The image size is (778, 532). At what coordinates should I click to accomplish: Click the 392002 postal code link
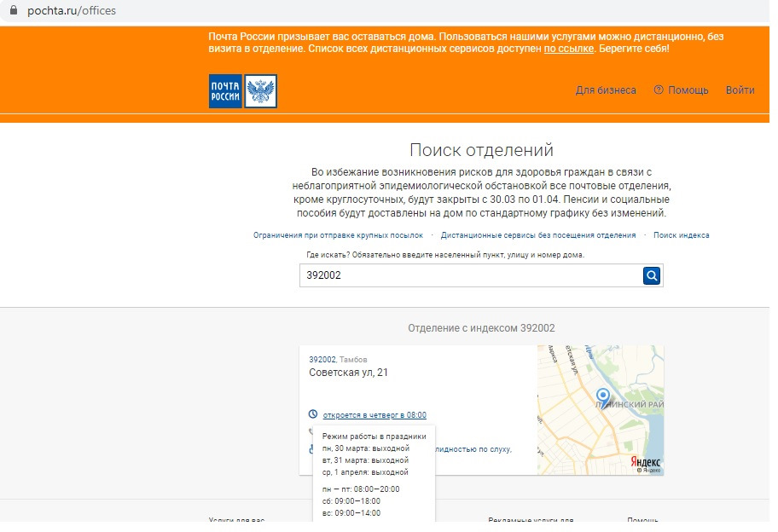tap(322, 360)
